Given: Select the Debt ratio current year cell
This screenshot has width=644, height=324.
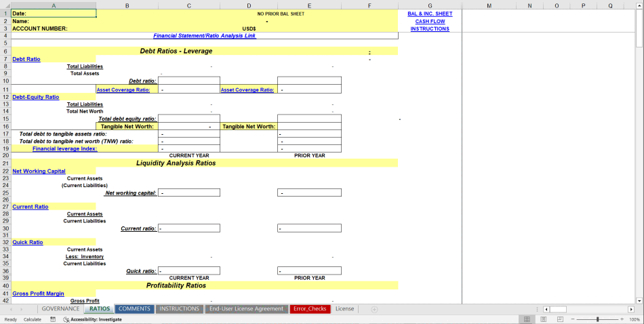Looking at the screenshot, I should click(188, 81).
